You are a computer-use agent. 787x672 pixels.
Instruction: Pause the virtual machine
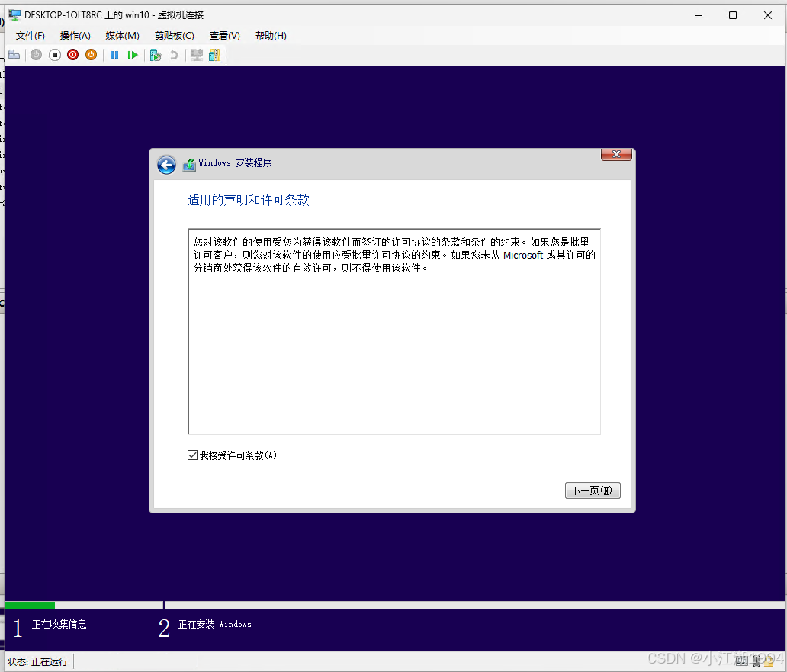pyautogui.click(x=114, y=55)
